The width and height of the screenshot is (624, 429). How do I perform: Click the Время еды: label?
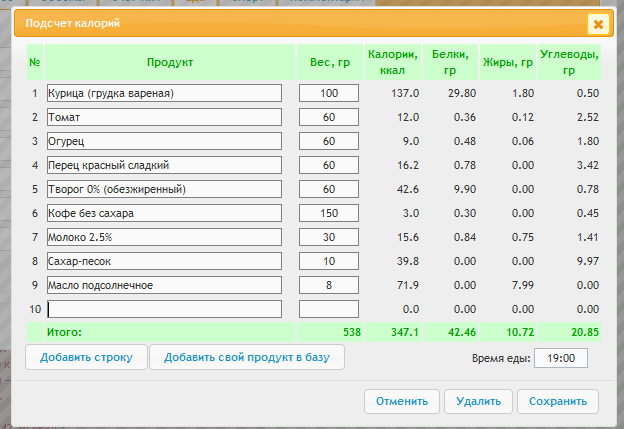click(x=501, y=358)
